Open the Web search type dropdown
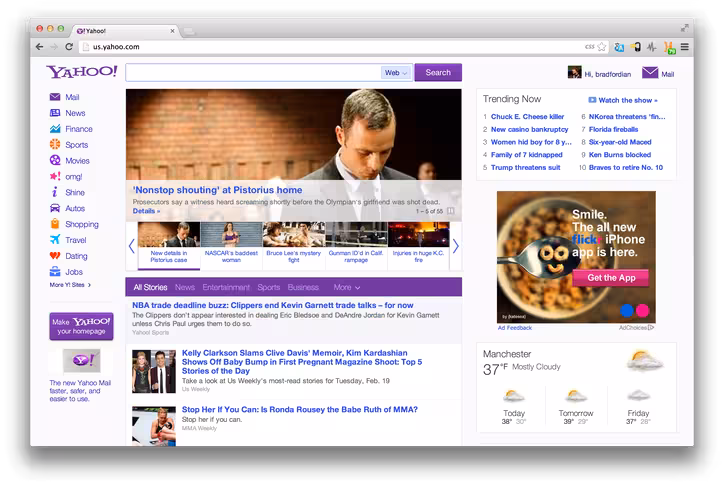The width and height of the screenshot is (724, 488). point(396,72)
